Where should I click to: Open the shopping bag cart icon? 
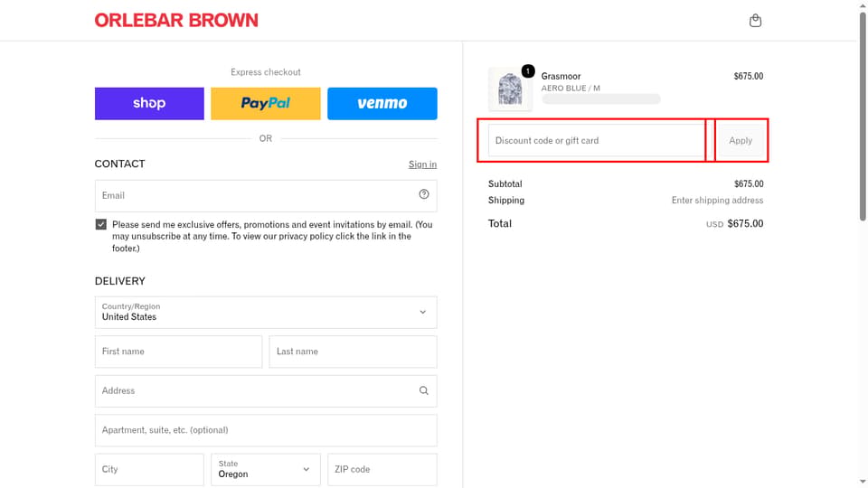point(755,21)
